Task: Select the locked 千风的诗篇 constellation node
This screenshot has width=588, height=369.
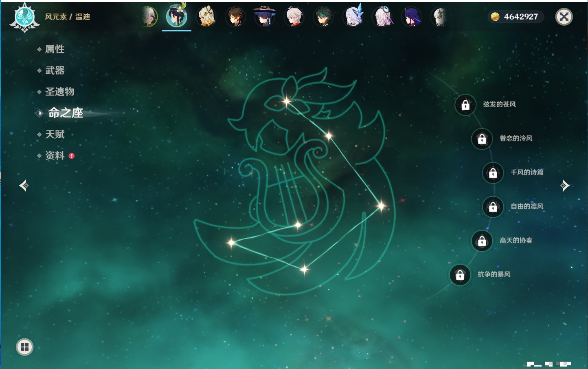Action: coord(493,173)
